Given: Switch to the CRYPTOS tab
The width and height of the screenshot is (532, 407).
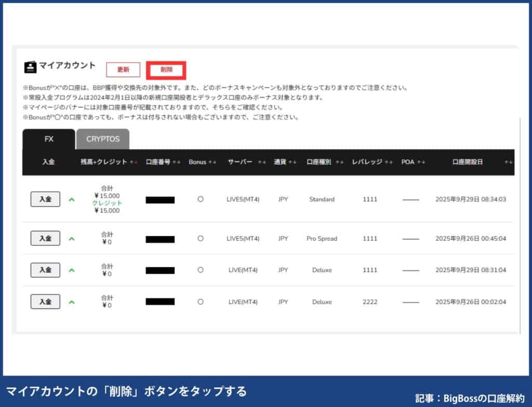Looking at the screenshot, I should point(103,139).
